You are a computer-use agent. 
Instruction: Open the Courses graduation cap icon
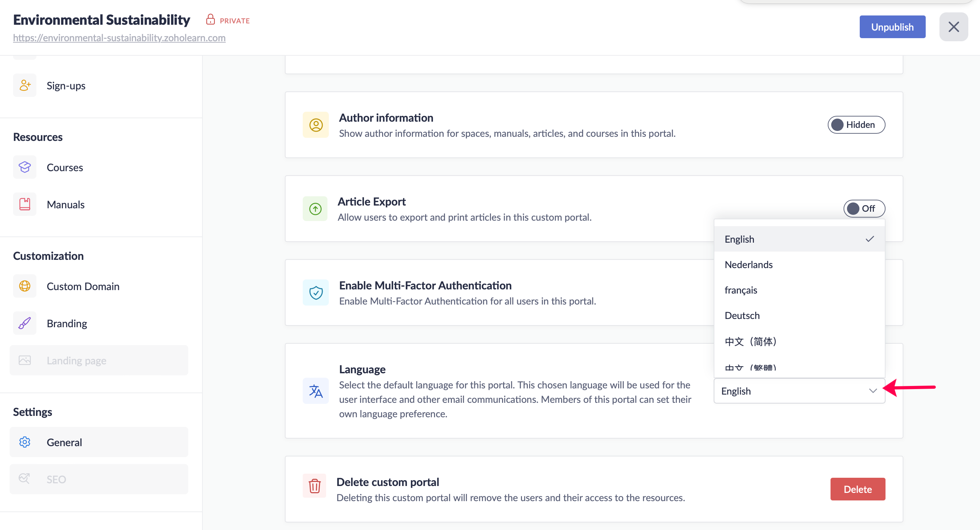(x=25, y=167)
